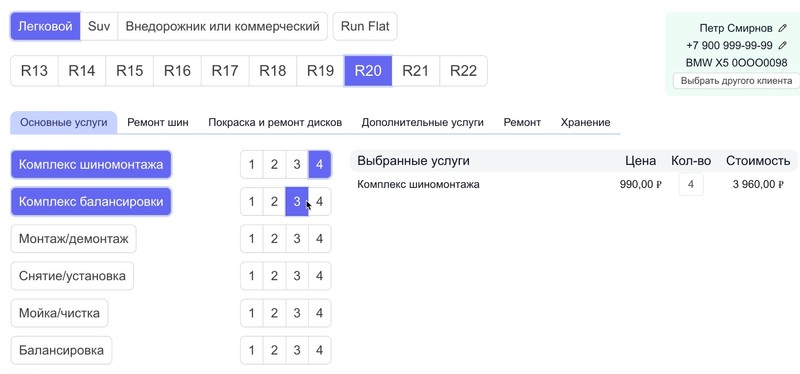This screenshot has height=374, width=800.
Task: Set Комплекс балансировки quantity to 1
Action: point(252,202)
